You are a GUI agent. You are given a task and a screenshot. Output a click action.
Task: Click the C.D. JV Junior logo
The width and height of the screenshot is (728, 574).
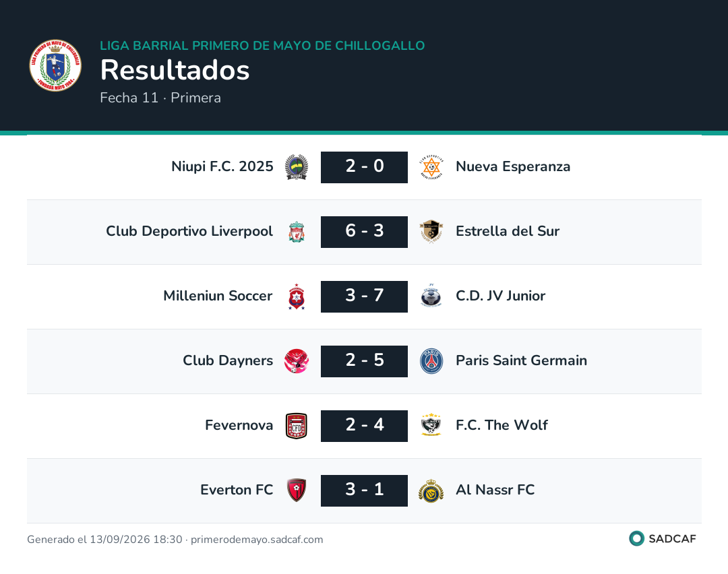[431, 296]
